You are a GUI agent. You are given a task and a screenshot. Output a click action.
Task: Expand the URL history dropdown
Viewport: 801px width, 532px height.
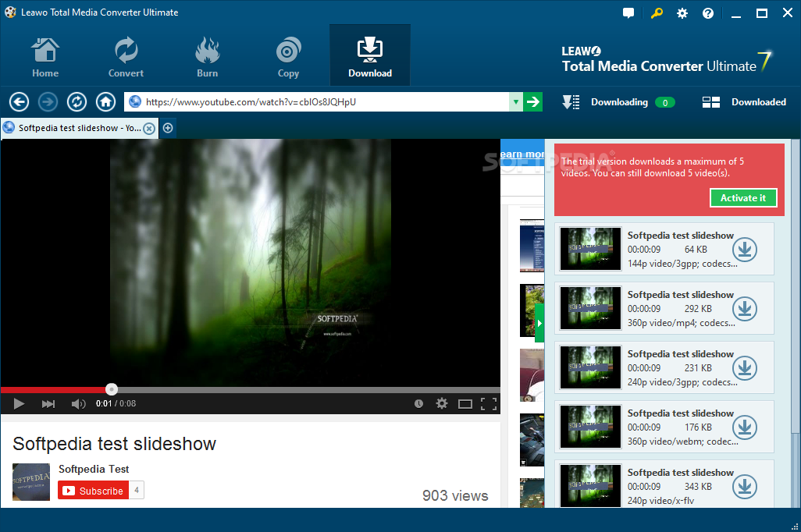point(516,102)
